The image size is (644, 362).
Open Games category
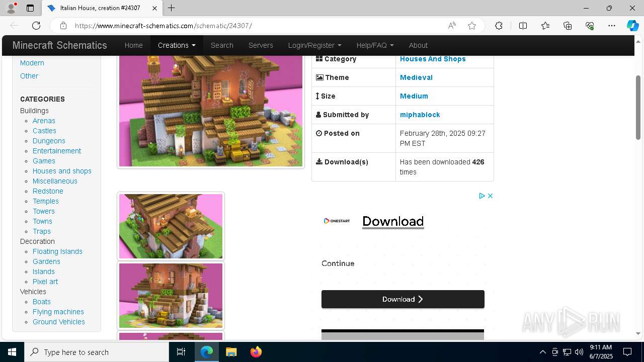(44, 161)
